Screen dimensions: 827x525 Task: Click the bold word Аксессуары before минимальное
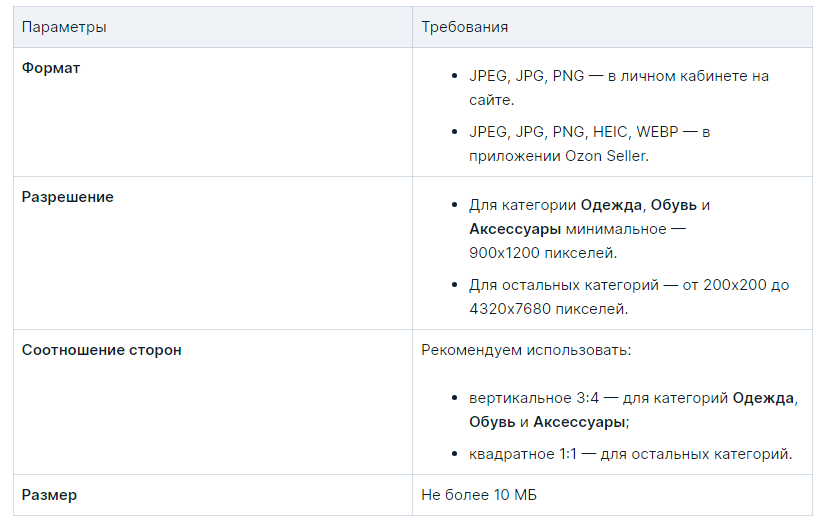point(515,229)
